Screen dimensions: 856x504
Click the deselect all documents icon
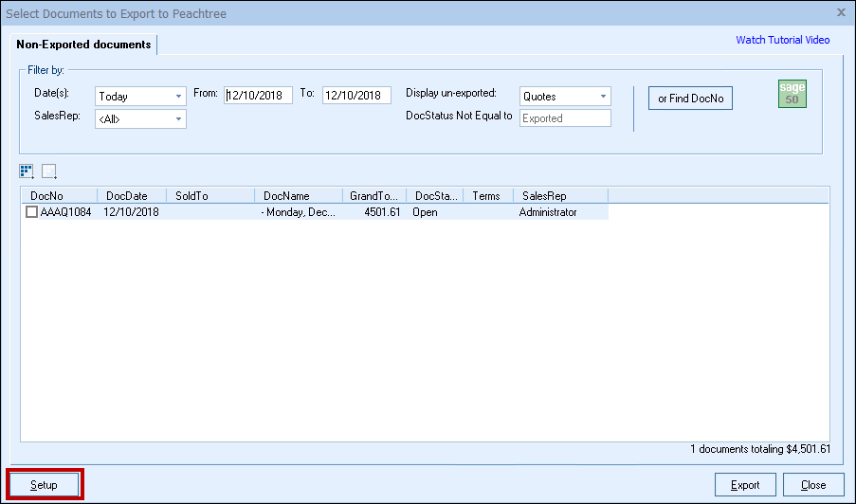[x=49, y=171]
